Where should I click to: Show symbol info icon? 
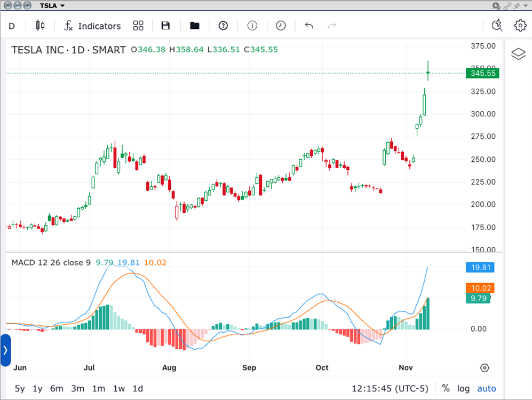coord(252,26)
